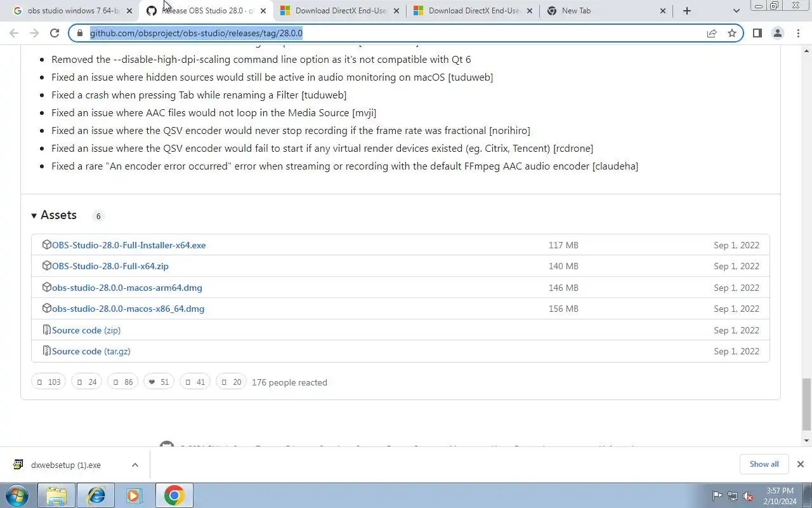The width and height of the screenshot is (812, 508).
Task: Download Source code (tar.gz)
Action: tap(91, 351)
